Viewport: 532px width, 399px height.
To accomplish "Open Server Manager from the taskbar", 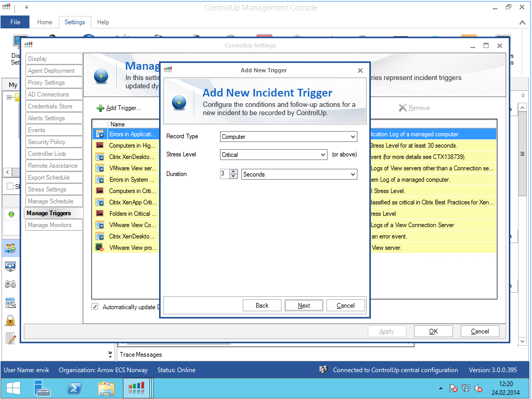I will [42, 388].
